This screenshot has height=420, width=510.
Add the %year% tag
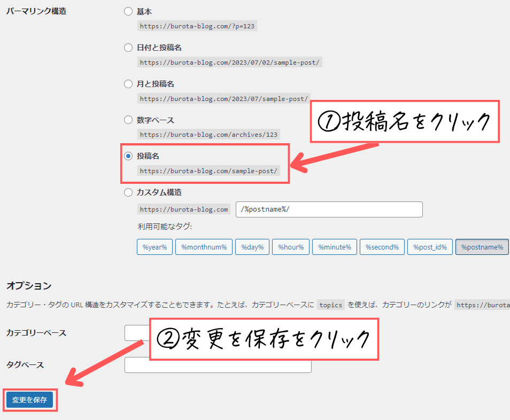(x=154, y=247)
